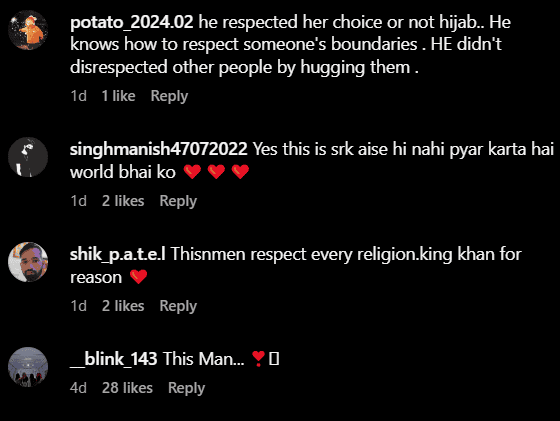Open potato_2024.02 profile picture
The image size is (560, 421).
(x=28, y=30)
